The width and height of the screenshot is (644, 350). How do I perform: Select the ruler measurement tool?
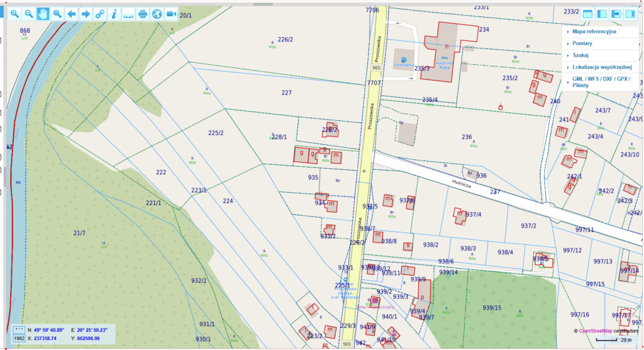pyautogui.click(x=128, y=13)
